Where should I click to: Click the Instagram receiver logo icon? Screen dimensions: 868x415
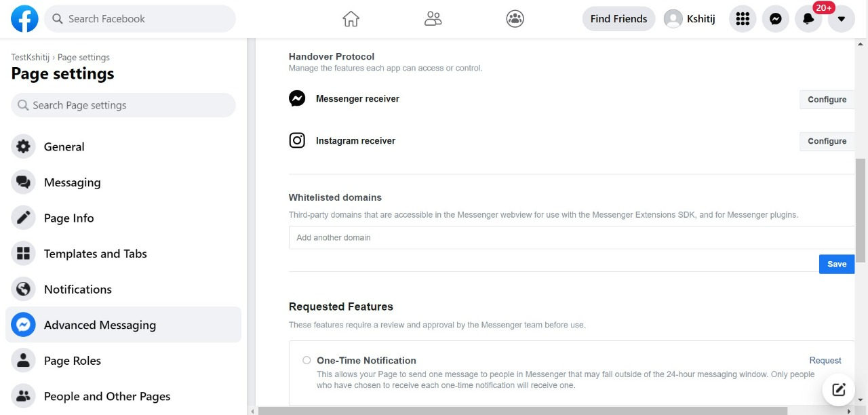point(297,140)
